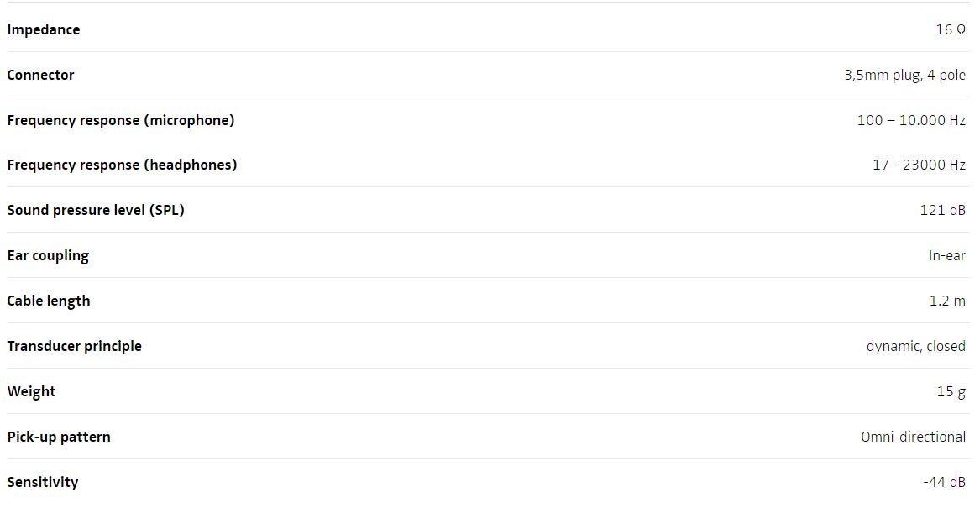Click Sound pressure level (SPL) label
Image resolution: width=980 pixels, height=508 pixels.
[96, 210]
